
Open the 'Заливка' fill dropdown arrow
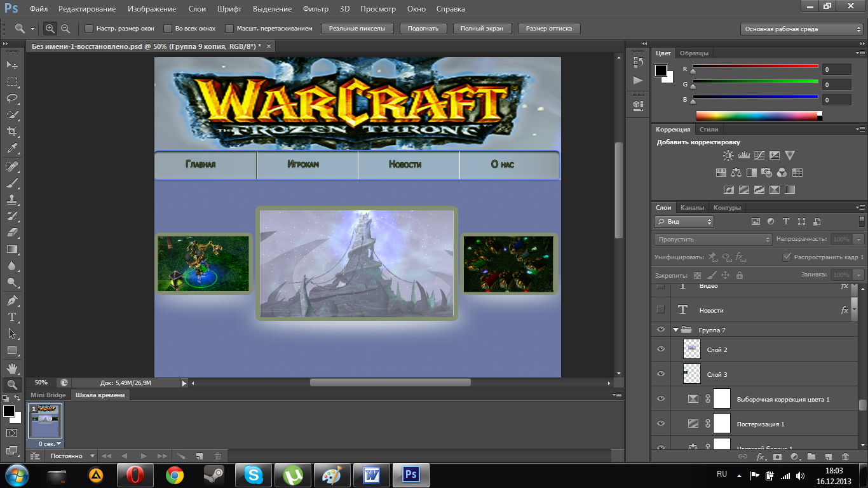click(859, 275)
